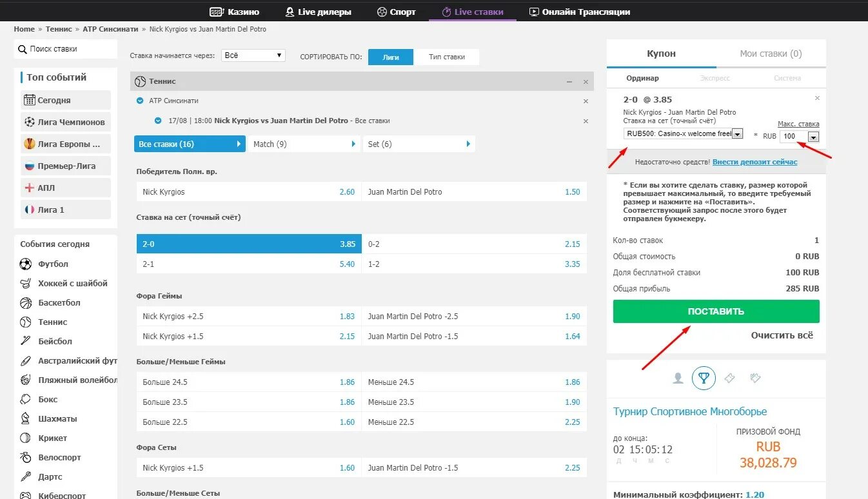Select the trophy tournament icon
The image size is (868, 499).
click(x=704, y=378)
